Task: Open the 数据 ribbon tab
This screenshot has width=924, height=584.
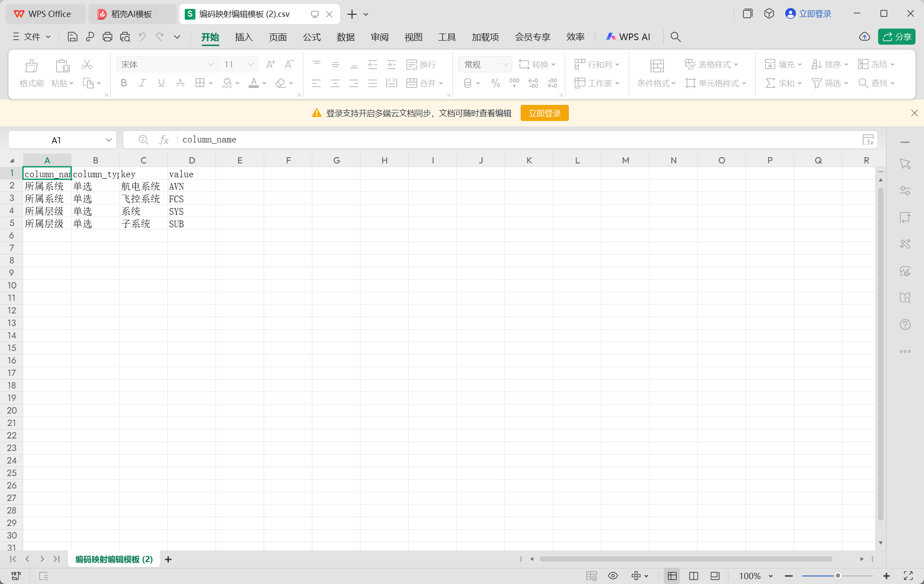Action: [x=345, y=37]
